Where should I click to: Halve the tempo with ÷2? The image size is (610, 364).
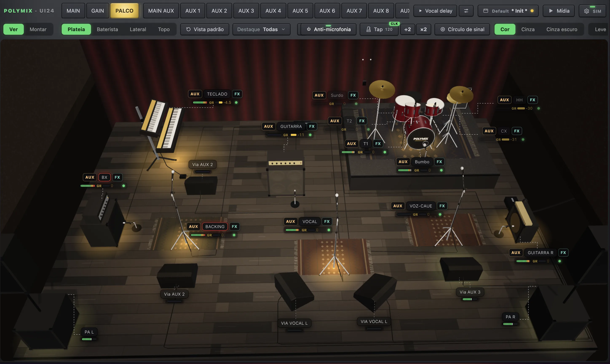408,29
